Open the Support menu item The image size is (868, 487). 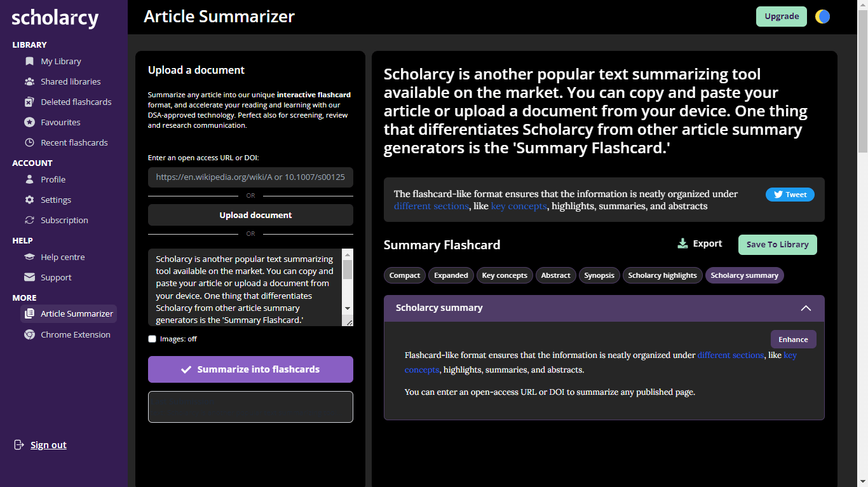56,277
